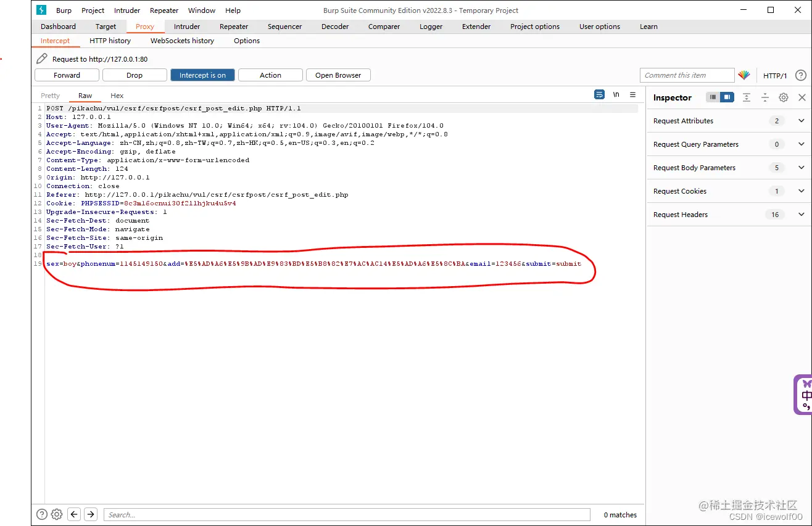Switch Inspector to single-column layout icon
The width and height of the screenshot is (812, 526).
tap(713, 97)
